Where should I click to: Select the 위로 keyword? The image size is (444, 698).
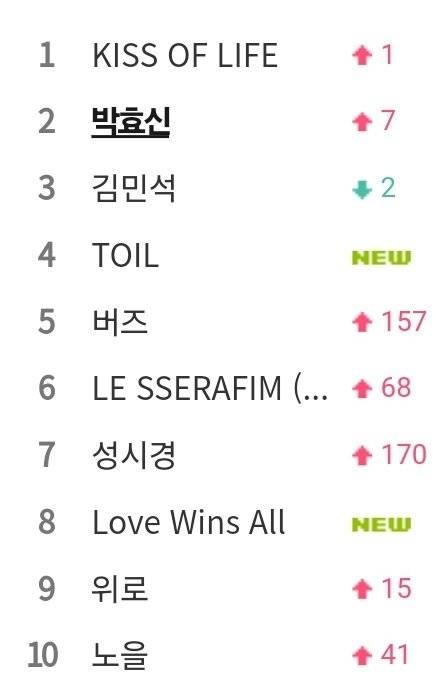(119, 588)
